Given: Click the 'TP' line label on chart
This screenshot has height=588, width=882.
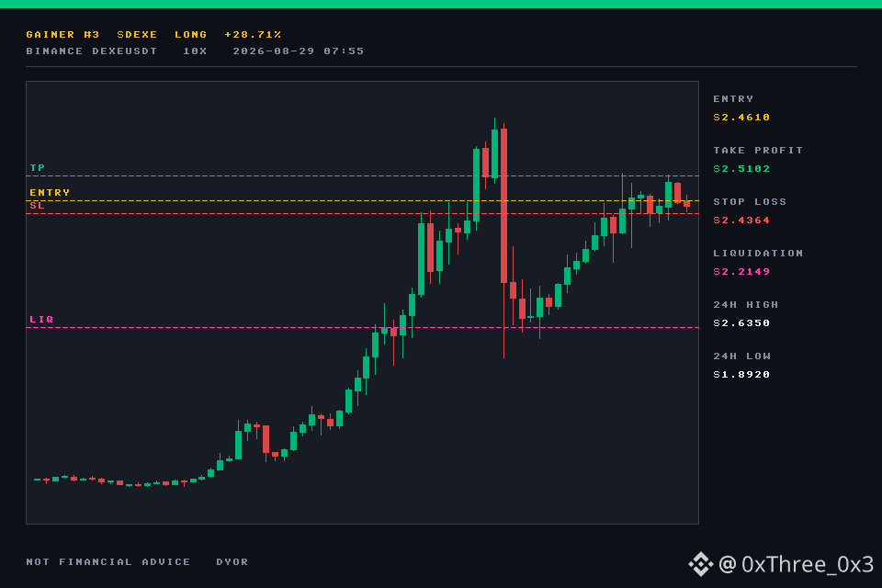Looking at the screenshot, I should (x=38, y=168).
